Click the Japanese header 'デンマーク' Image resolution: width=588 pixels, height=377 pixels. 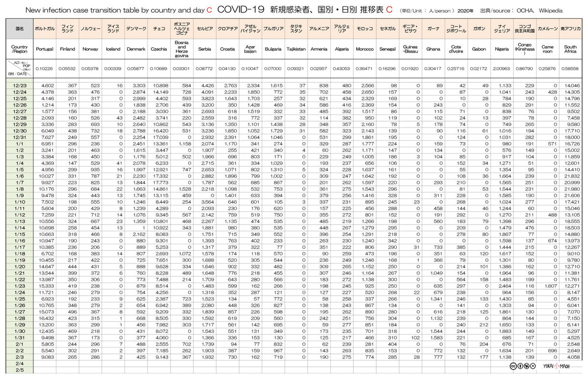136,29
